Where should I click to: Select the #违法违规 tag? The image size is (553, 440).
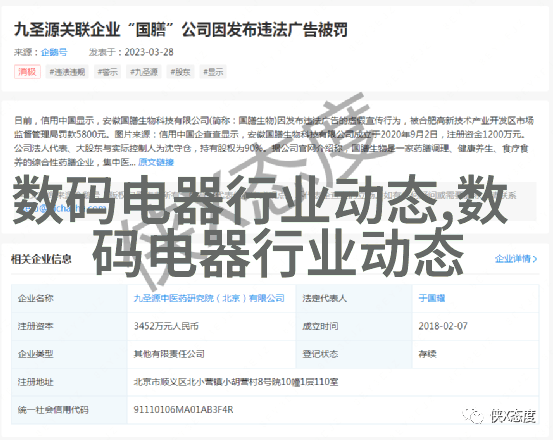67,72
